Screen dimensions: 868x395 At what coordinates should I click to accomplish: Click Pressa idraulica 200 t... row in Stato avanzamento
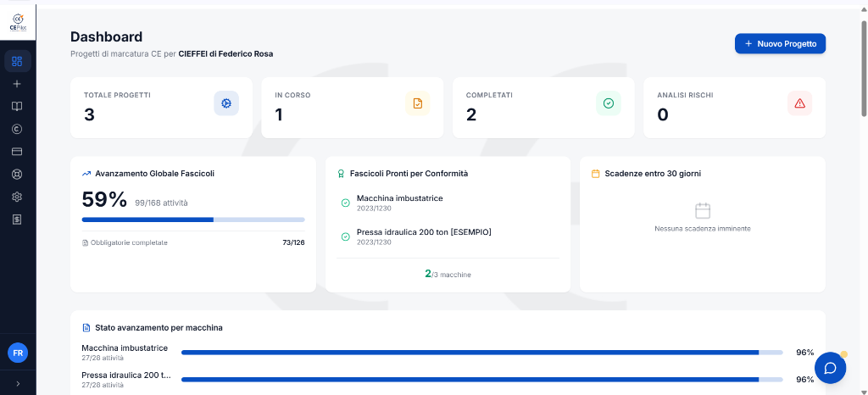448,380
